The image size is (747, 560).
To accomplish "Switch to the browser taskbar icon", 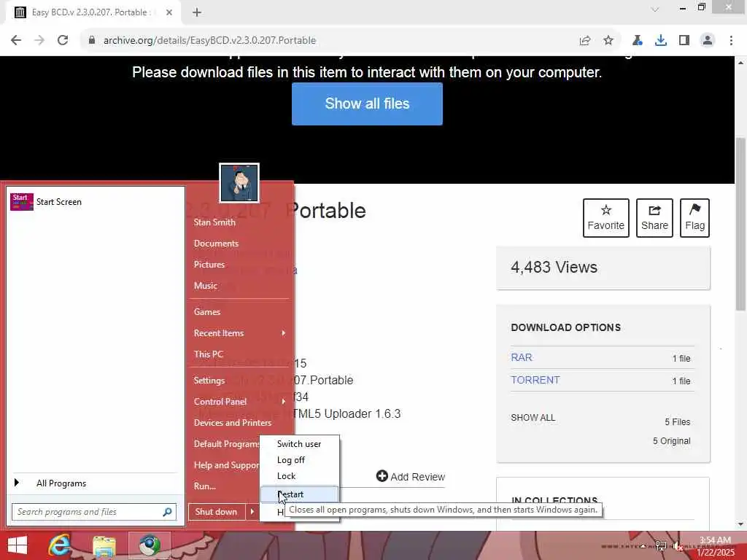I will (x=149, y=545).
